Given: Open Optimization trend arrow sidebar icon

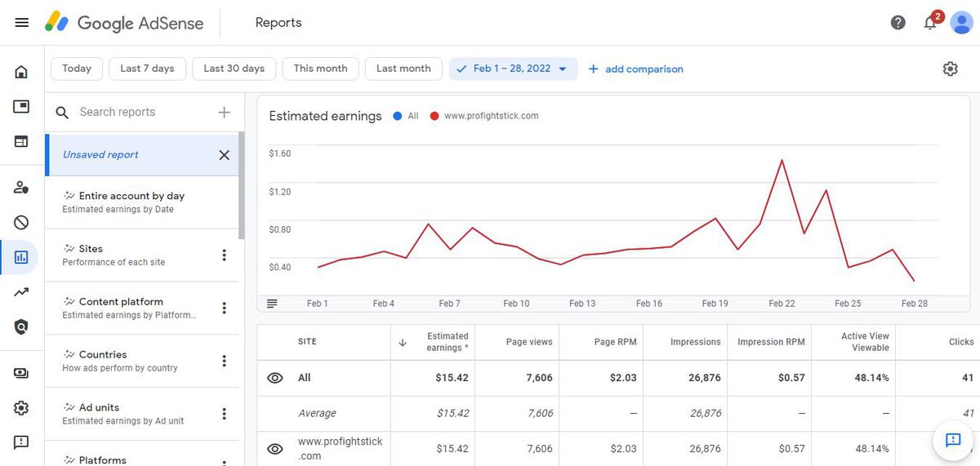Looking at the screenshot, I should point(21,291).
